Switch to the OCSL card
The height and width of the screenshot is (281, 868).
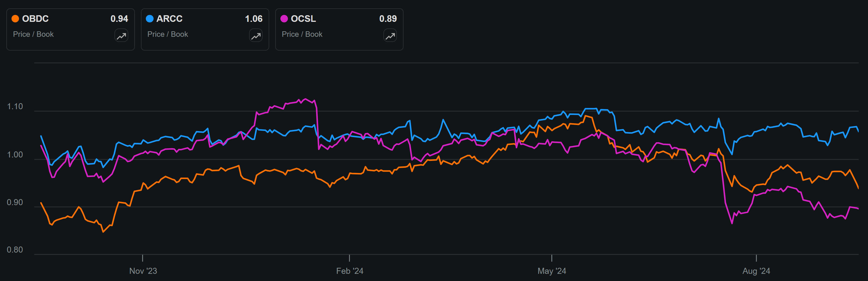click(x=339, y=30)
